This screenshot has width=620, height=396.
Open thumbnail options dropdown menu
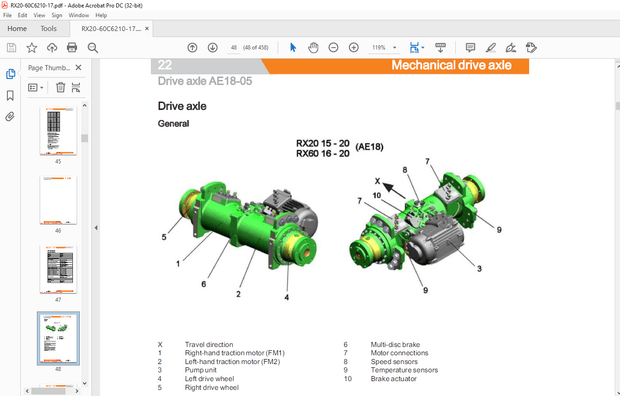[x=36, y=87]
